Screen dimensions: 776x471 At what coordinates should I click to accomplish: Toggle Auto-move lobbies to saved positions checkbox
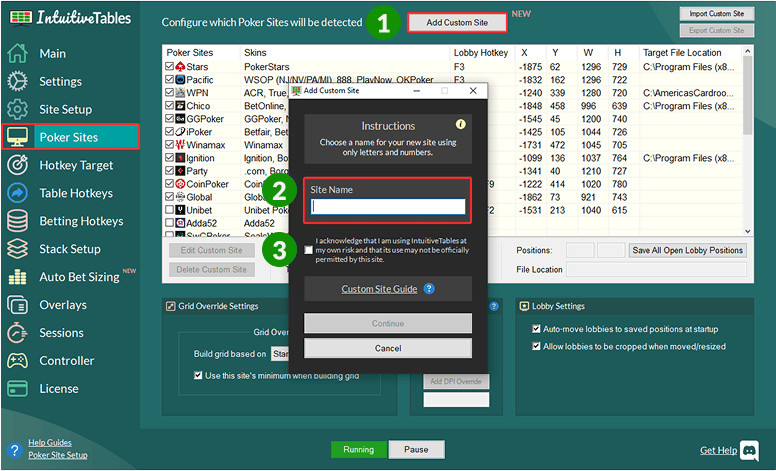536,329
